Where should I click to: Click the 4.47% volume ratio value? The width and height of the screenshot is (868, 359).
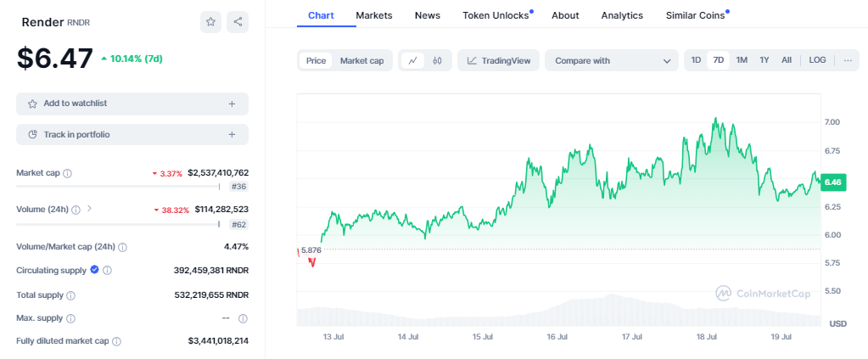(237, 246)
